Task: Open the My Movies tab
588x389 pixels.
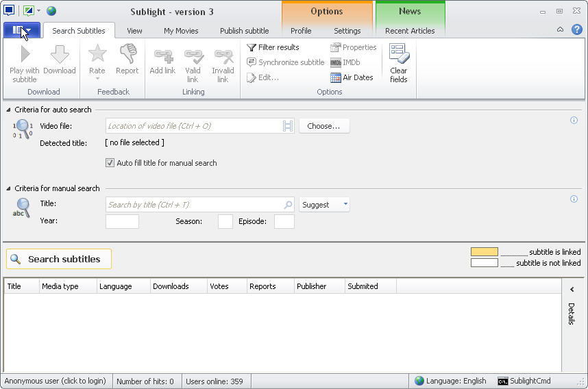Action: [x=181, y=31]
